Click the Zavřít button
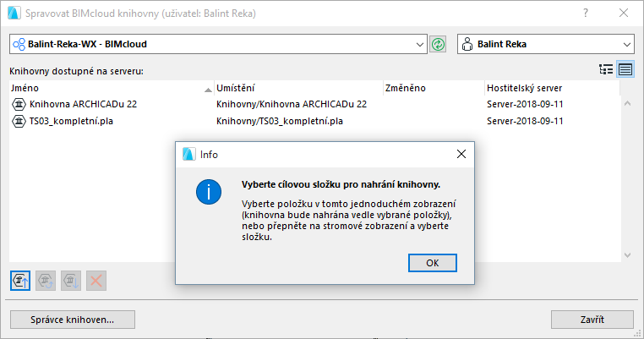The image size is (644, 339). tap(592, 320)
